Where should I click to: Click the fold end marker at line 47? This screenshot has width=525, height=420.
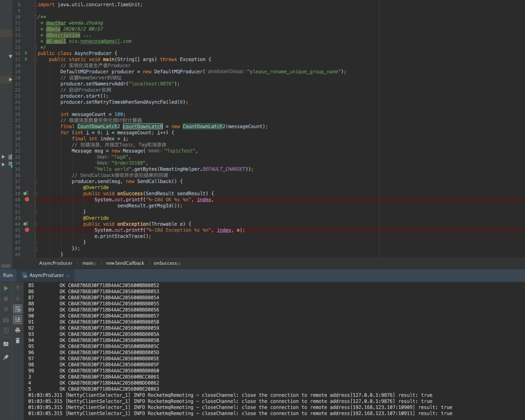pyautogui.click(x=35, y=242)
